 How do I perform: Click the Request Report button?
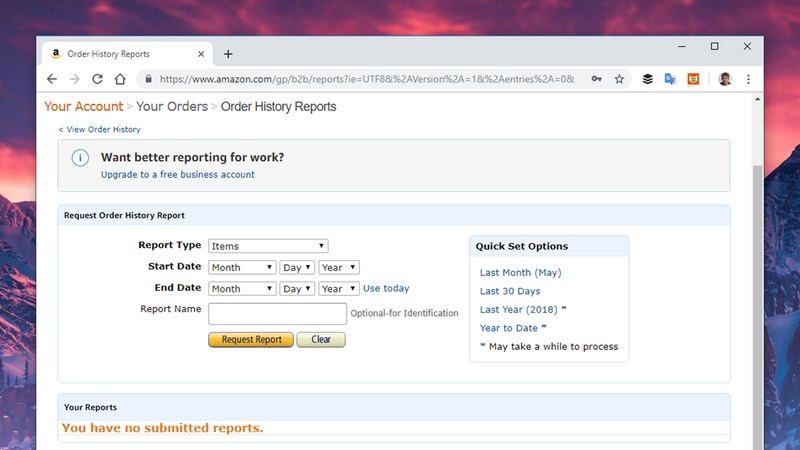pos(251,340)
